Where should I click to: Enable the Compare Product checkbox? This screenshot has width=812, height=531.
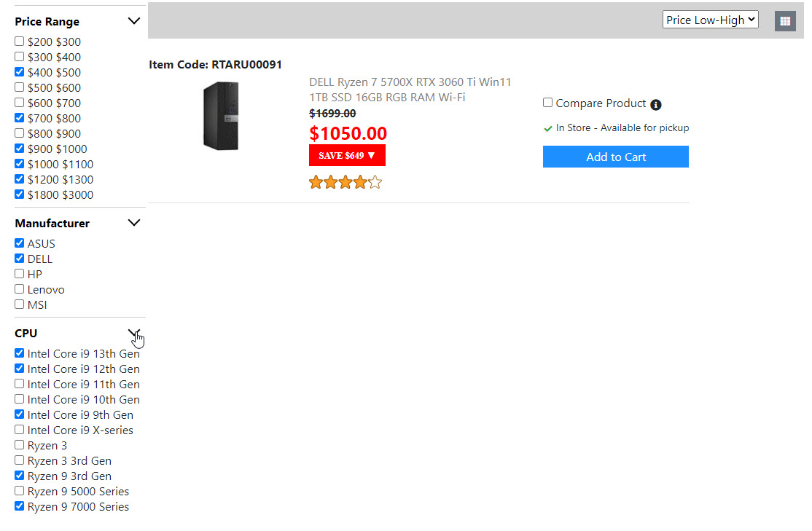pos(548,103)
